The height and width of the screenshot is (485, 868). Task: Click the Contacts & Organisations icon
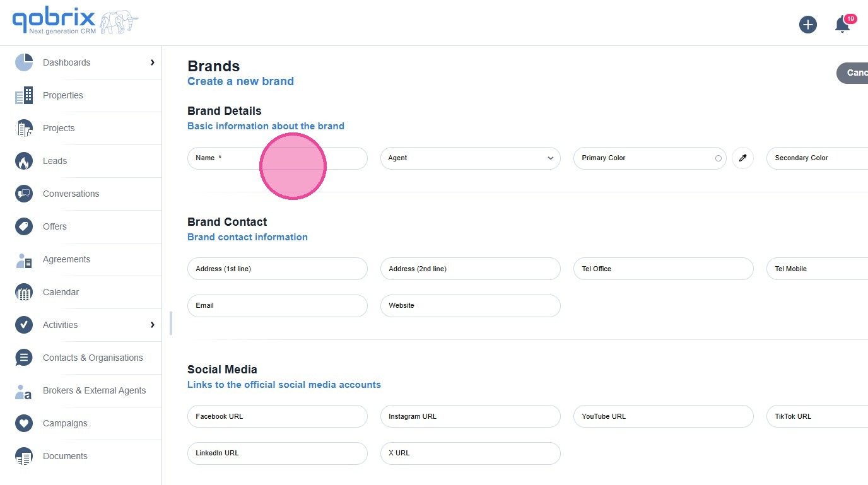click(x=24, y=358)
